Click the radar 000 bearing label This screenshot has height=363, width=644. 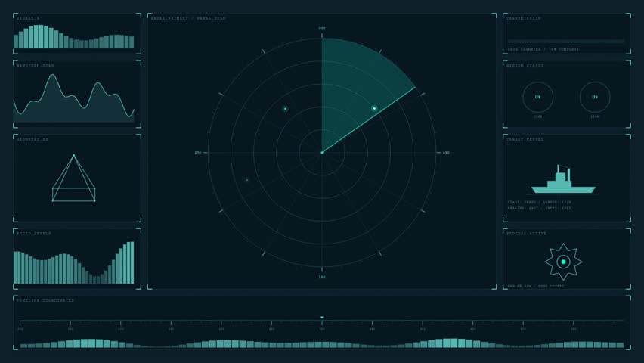[321, 29]
